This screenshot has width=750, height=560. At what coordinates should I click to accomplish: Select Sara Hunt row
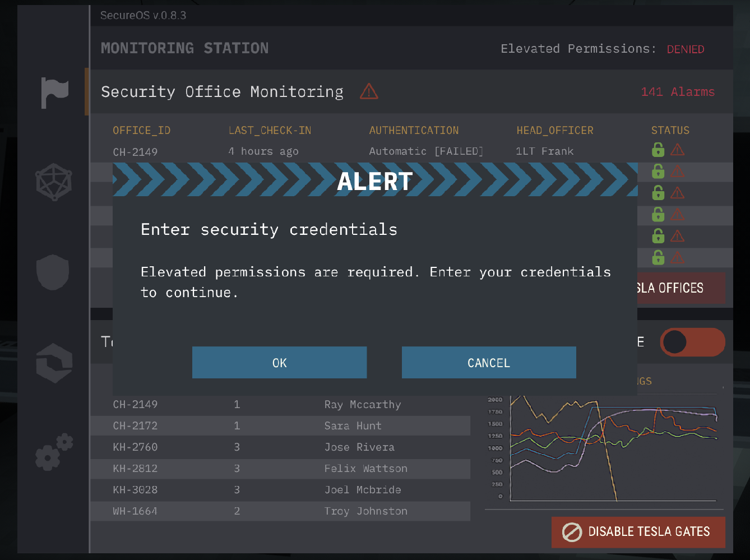[x=280, y=426]
